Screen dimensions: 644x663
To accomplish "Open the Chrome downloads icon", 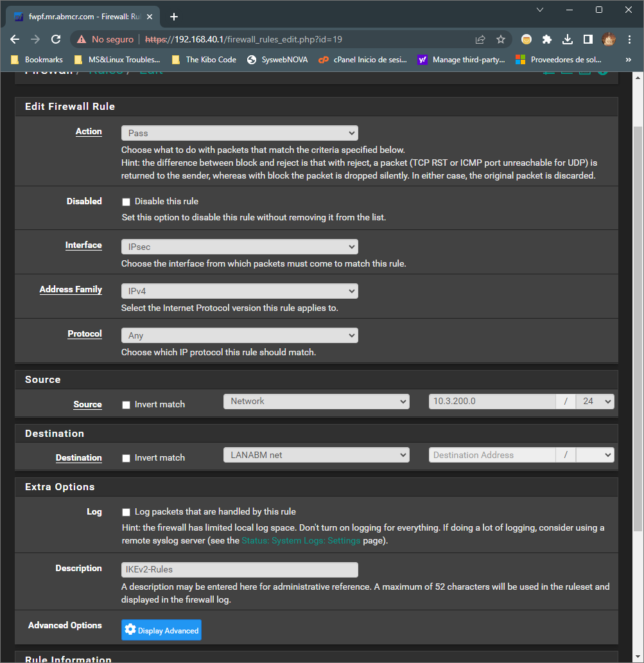I will [x=568, y=39].
